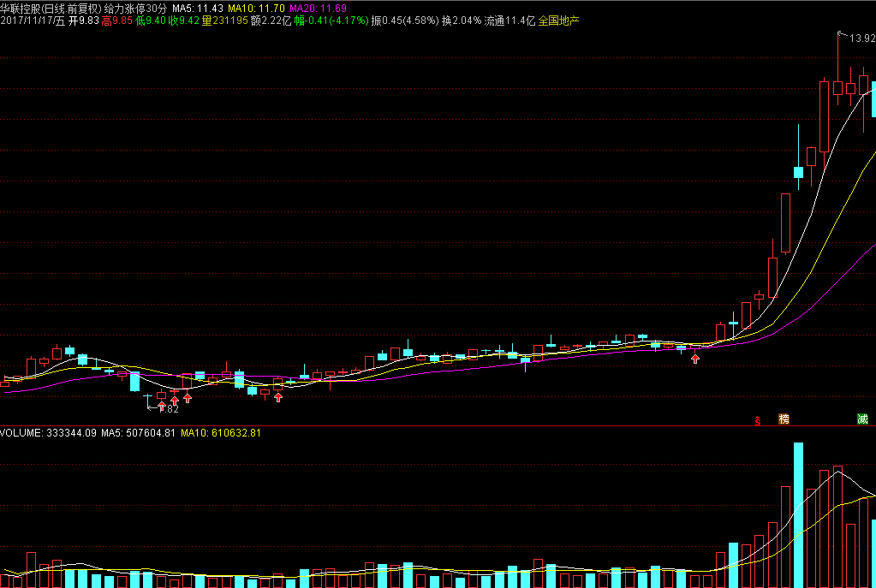Click the close price 收9.42
This screenshot has width=876, height=588.
tap(184, 21)
